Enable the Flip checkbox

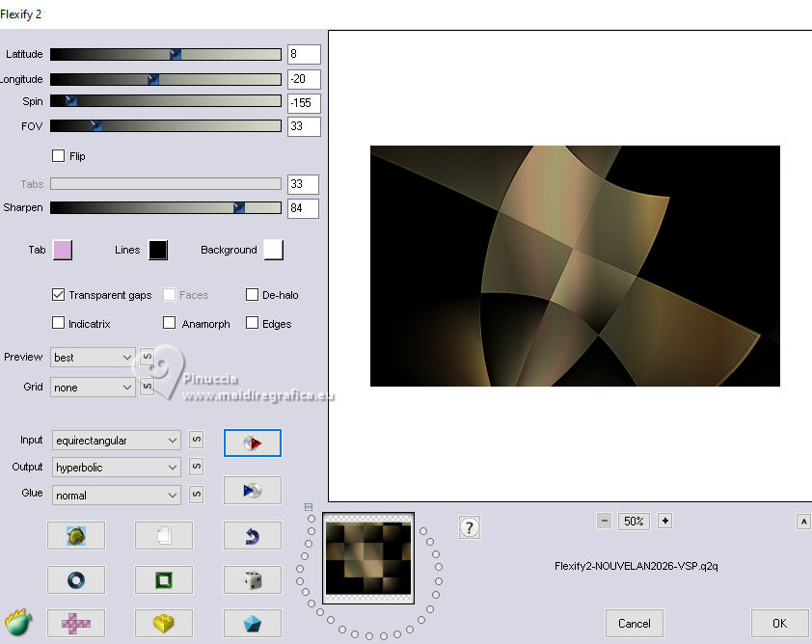point(59,156)
